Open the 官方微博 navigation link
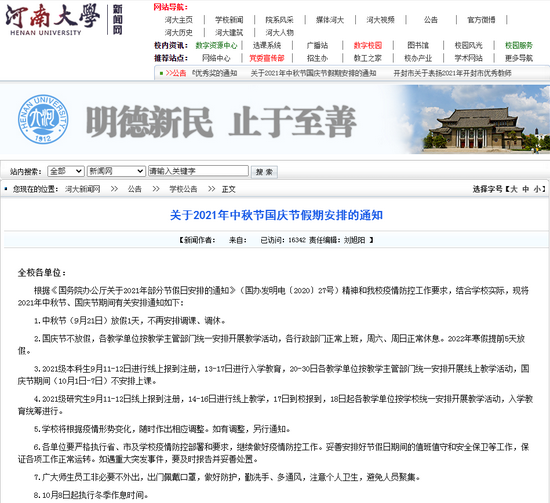 (x=481, y=20)
